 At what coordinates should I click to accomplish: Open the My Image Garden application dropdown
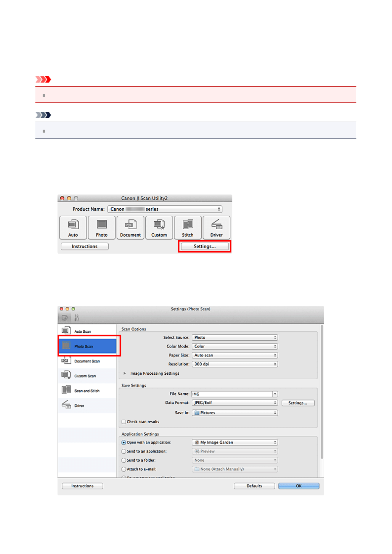coord(235,442)
